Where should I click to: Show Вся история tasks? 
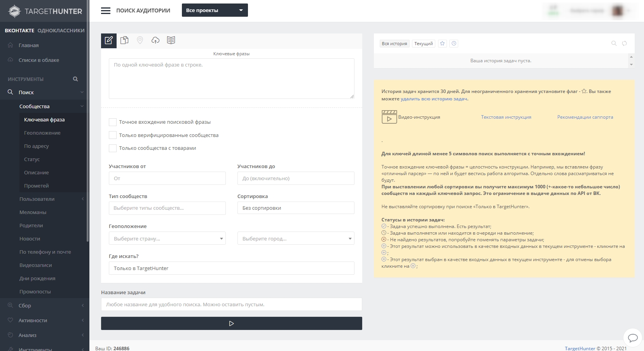[x=394, y=44]
